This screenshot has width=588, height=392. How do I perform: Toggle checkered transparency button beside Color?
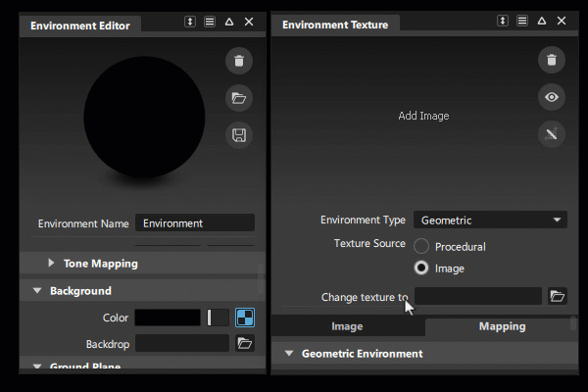(x=245, y=318)
